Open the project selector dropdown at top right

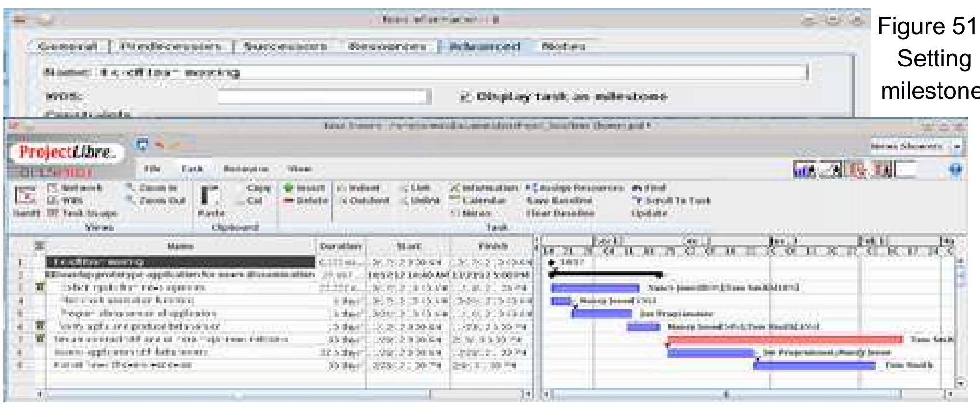[x=957, y=146]
